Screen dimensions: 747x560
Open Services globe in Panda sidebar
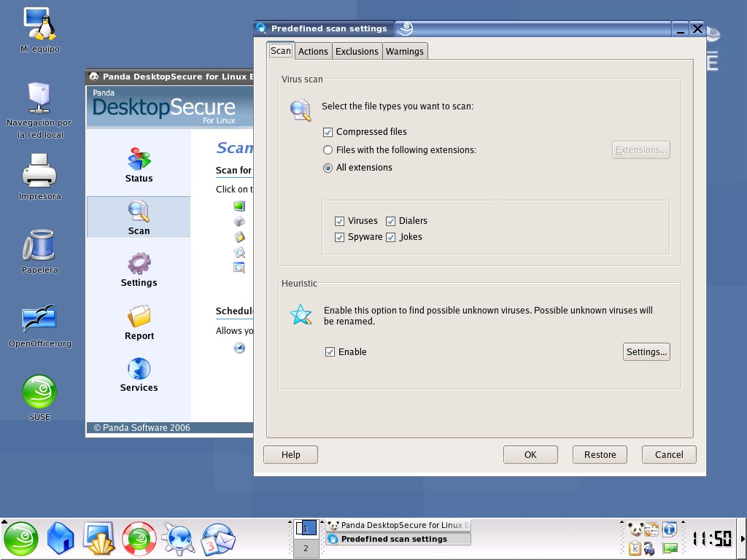click(x=139, y=376)
